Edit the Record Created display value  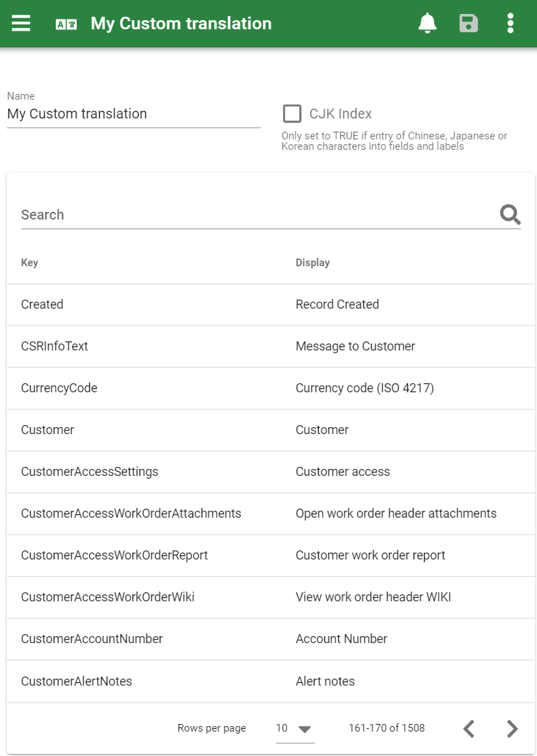(338, 304)
